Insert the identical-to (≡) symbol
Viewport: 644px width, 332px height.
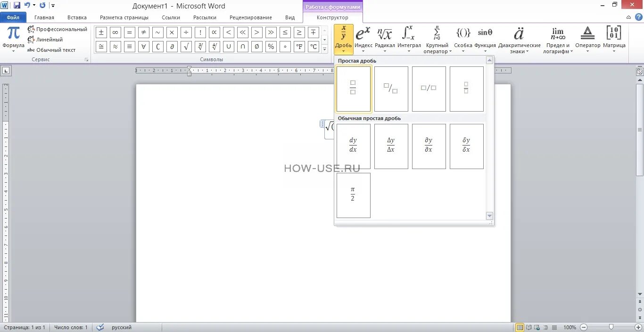point(129,47)
